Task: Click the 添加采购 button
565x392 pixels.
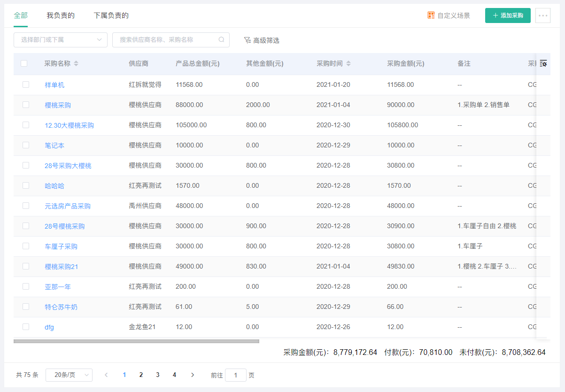Action: pos(508,15)
